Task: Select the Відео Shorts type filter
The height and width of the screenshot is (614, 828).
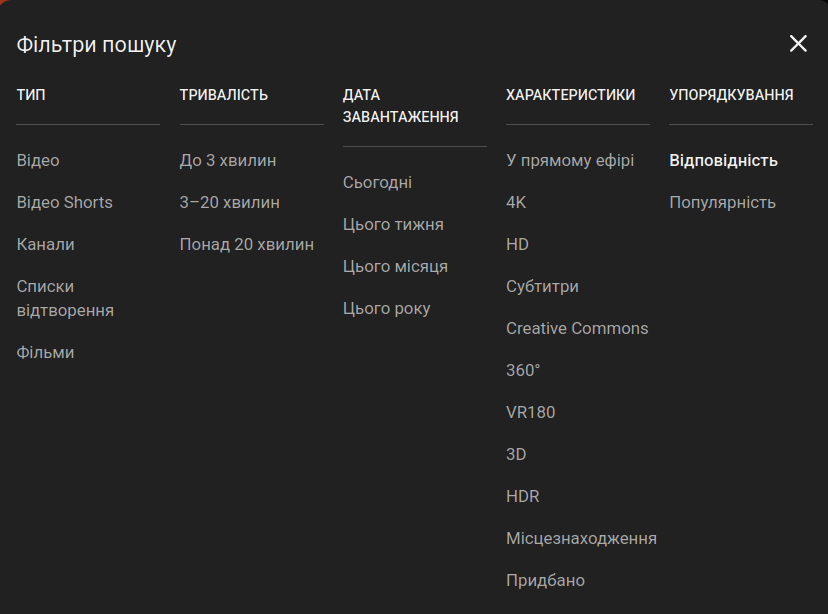Action: 64,203
